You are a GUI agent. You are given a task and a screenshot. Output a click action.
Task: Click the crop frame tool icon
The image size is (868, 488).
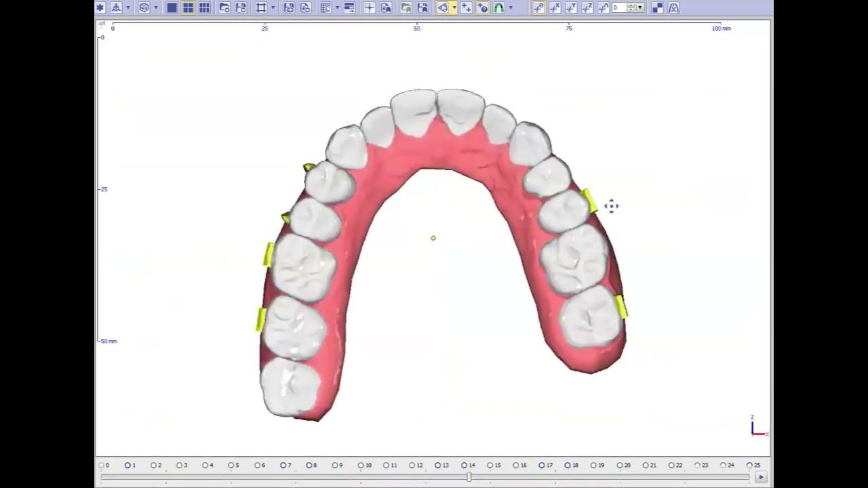tap(261, 8)
